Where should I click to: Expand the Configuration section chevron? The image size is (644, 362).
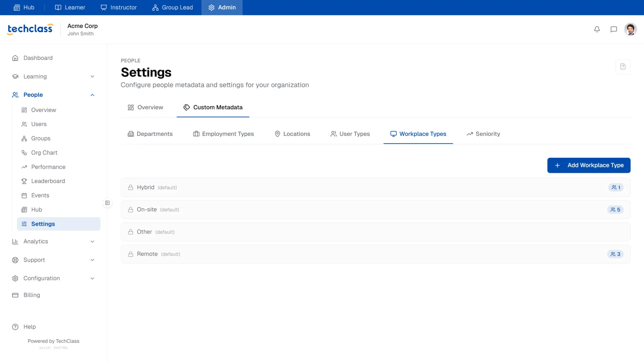[92, 278]
